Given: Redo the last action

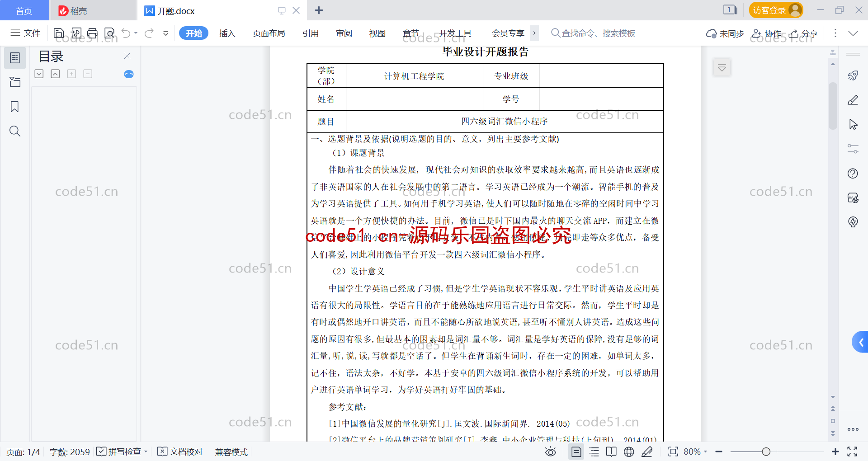Looking at the screenshot, I should click(x=149, y=33).
